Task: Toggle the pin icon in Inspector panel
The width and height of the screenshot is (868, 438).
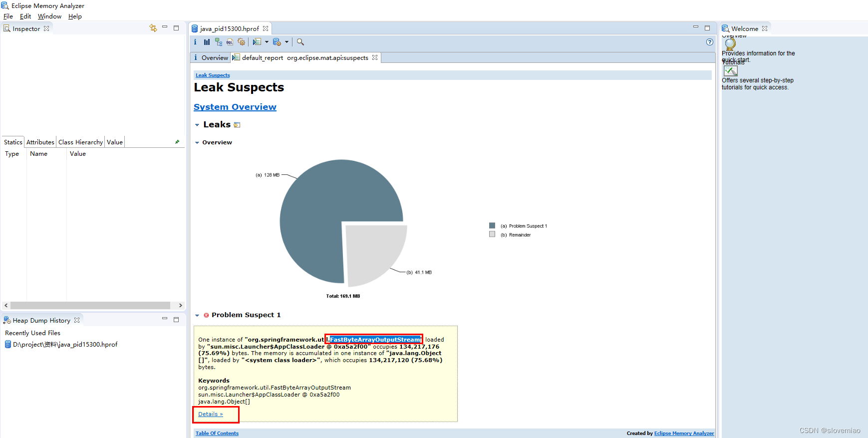Action: click(x=177, y=142)
